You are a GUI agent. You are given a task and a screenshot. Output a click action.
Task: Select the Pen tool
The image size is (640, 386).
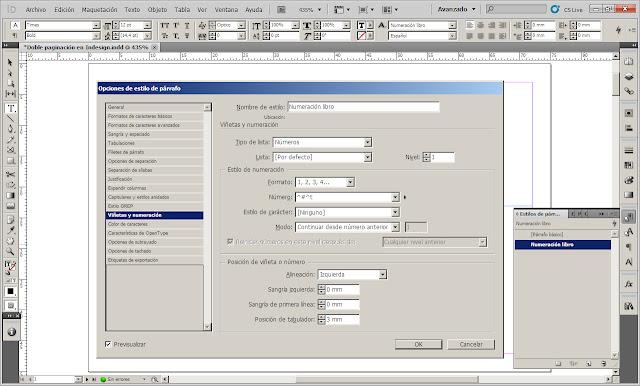tap(10, 129)
